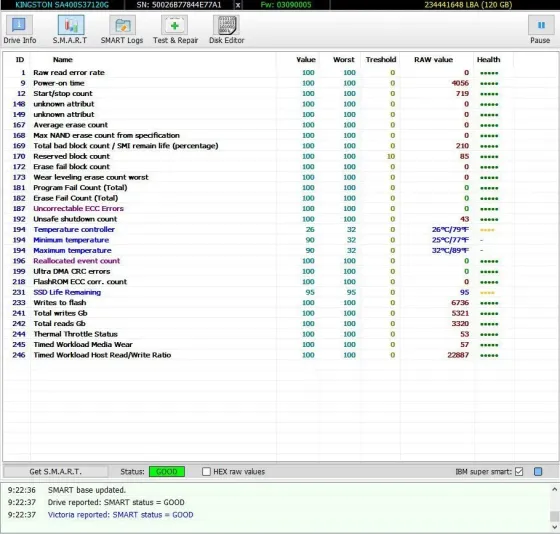
Task: Click the 234441648 LBA (120 GB) capacity
Action: (x=468, y=5)
